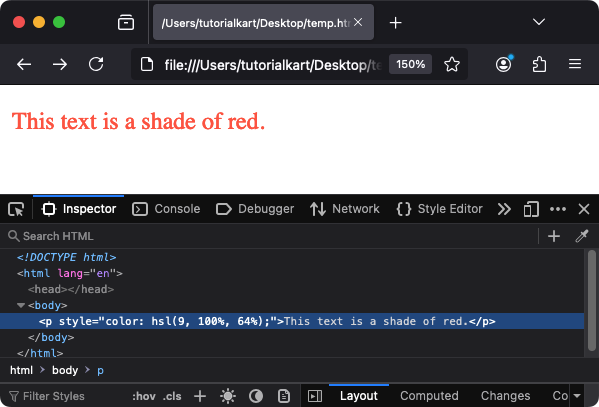Click the page document icon in the address bar
Image resolution: width=599 pixels, height=407 pixels.
(147, 64)
